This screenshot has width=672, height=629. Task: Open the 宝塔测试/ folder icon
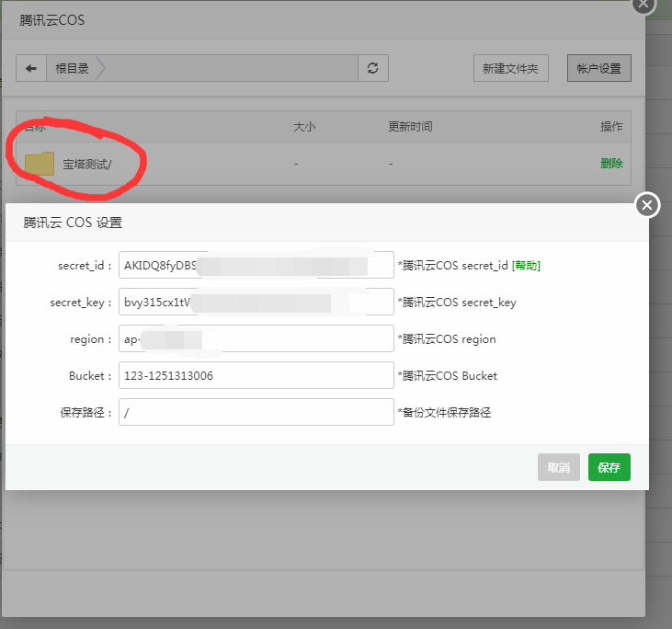click(40, 164)
